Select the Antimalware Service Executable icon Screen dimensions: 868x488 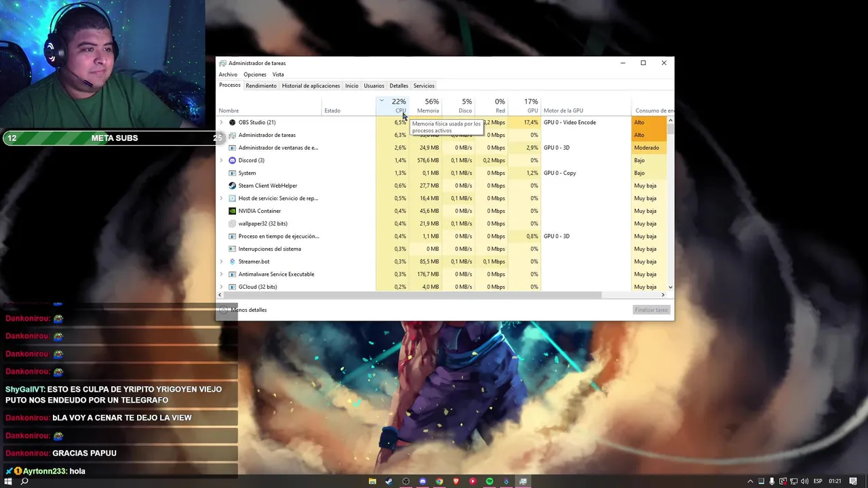[x=233, y=274]
